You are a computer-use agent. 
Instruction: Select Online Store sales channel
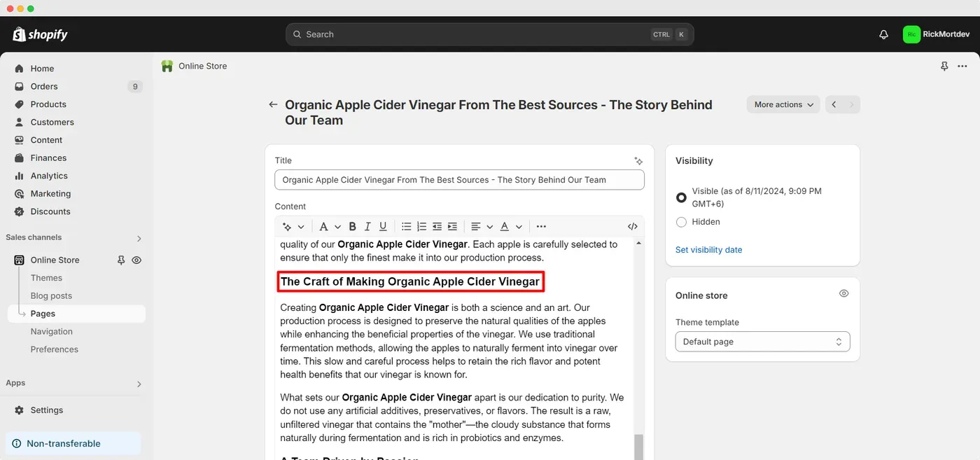point(55,260)
